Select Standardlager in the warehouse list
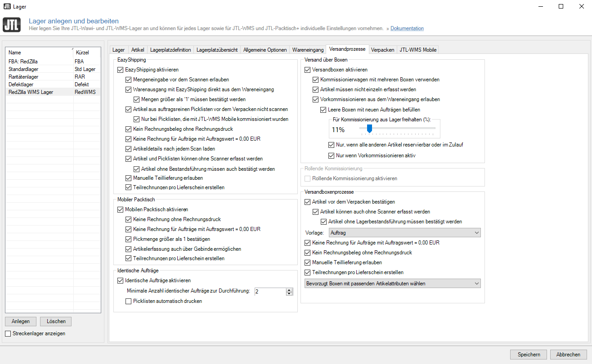 click(23, 69)
